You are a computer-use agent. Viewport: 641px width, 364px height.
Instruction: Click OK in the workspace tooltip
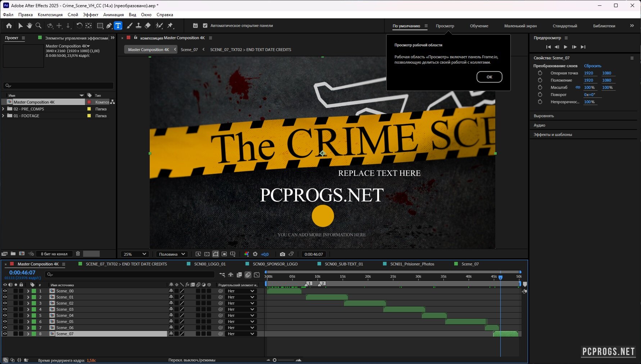point(489,77)
